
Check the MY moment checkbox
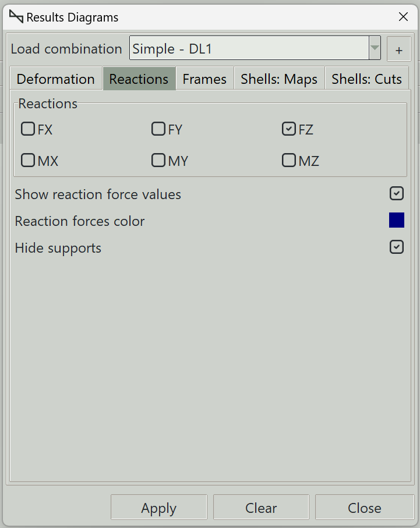coord(158,160)
